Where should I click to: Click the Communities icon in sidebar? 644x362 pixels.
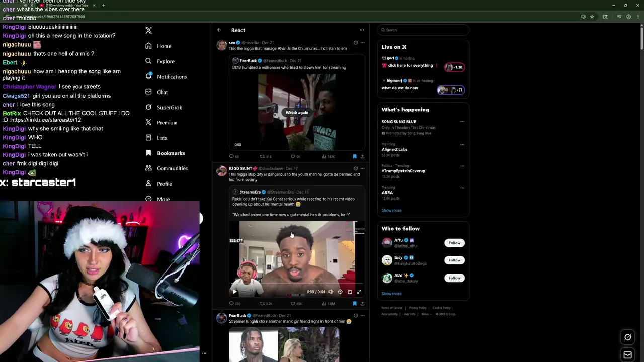pos(148,168)
